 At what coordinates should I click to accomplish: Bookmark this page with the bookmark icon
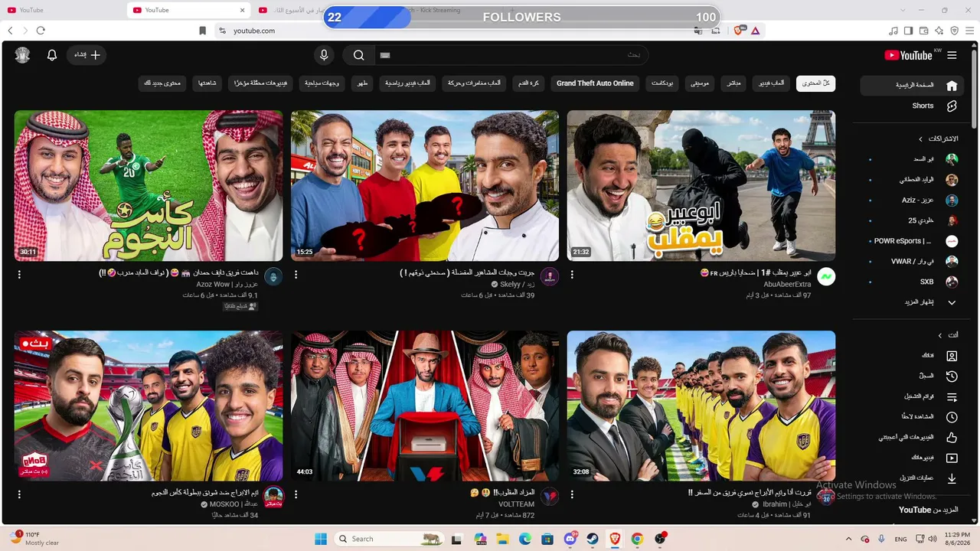click(202, 31)
